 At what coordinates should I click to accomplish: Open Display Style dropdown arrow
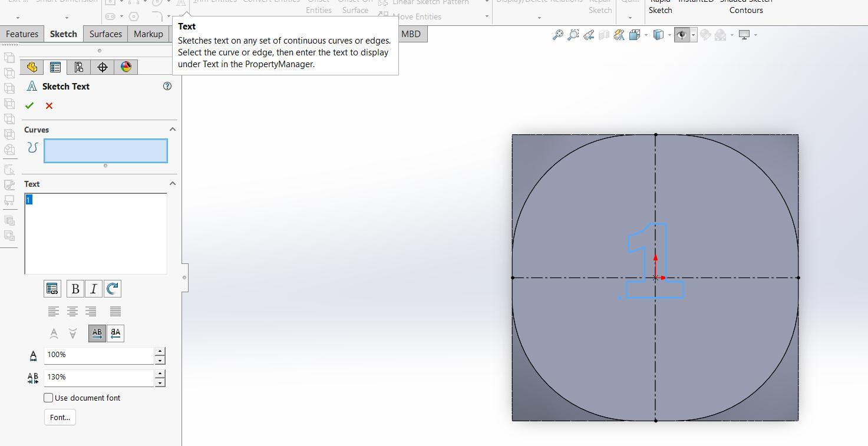click(669, 35)
